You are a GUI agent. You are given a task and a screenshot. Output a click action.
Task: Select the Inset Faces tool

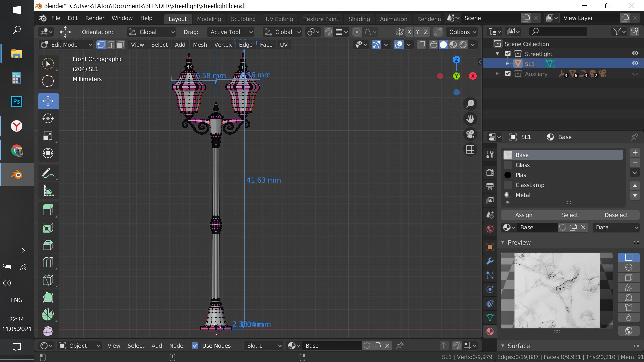pyautogui.click(x=48, y=228)
